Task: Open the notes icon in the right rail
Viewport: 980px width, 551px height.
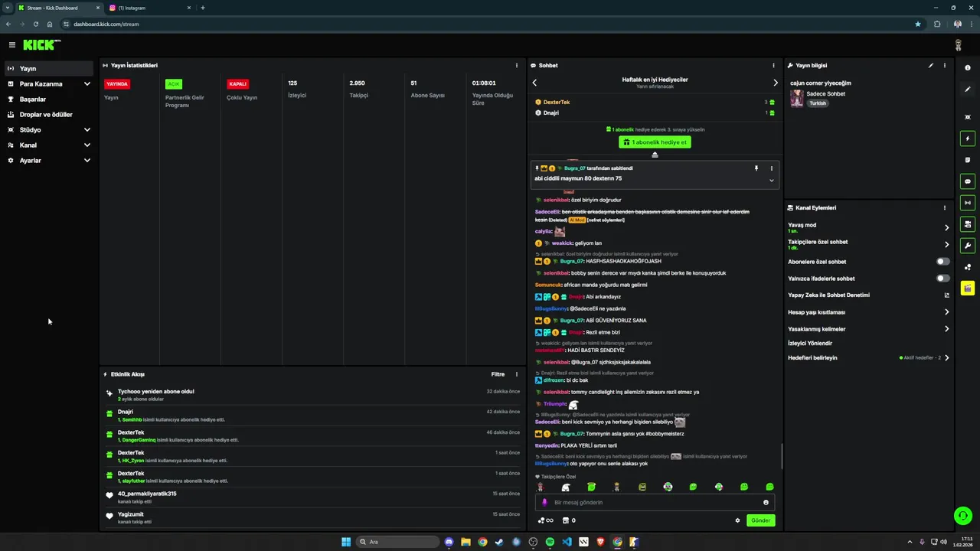Action: pyautogui.click(x=968, y=160)
